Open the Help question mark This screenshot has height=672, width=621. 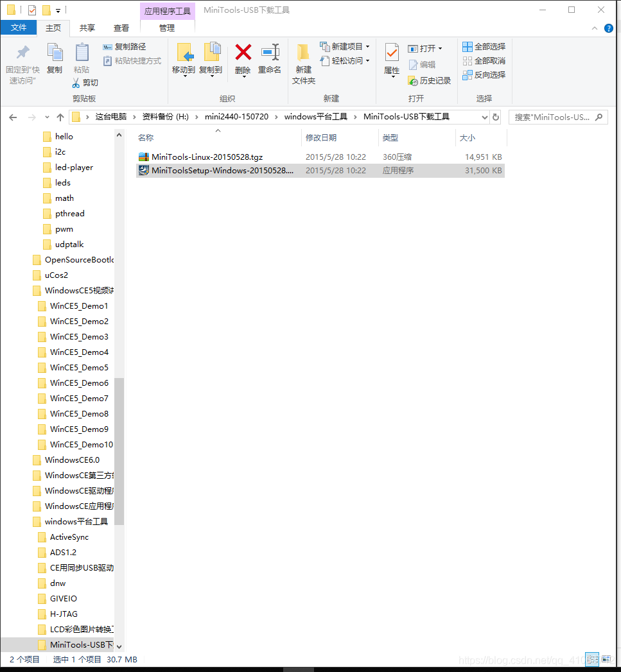608,28
